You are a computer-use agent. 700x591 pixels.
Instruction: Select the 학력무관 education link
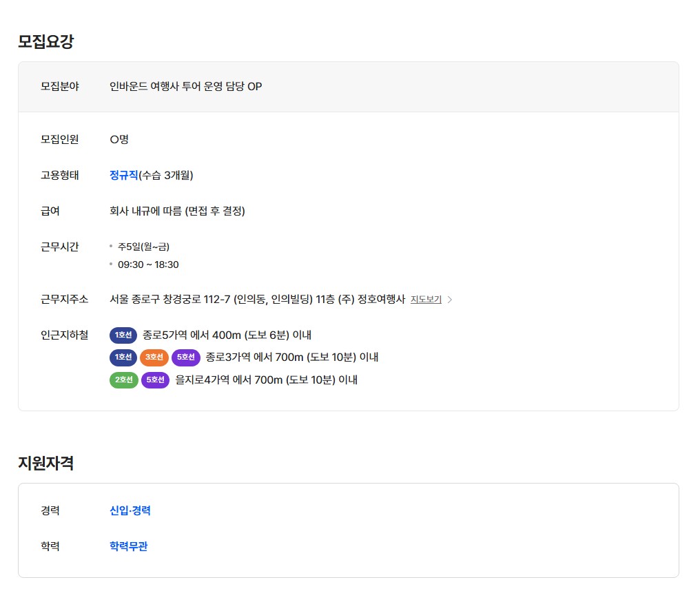click(129, 546)
